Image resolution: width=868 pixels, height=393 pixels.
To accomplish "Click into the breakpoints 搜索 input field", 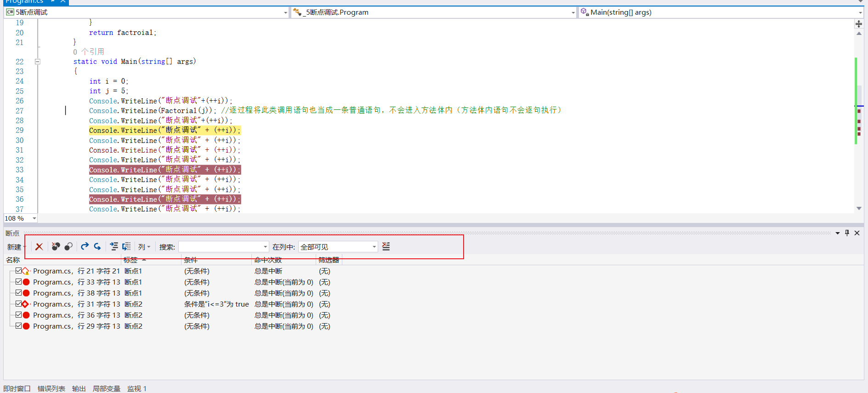I will tap(221, 247).
